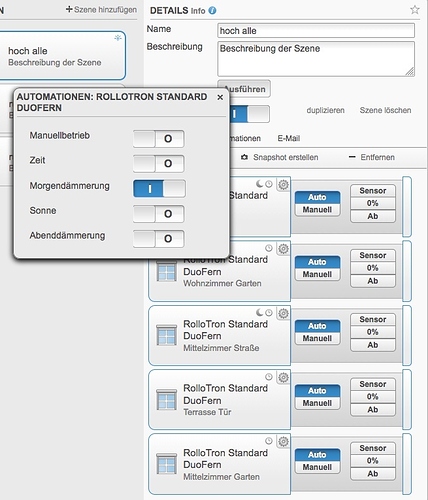Viewport: 428px width, 500px height.
Task: Open gear settings for Wohnzimmer Garten device
Action: point(283,249)
